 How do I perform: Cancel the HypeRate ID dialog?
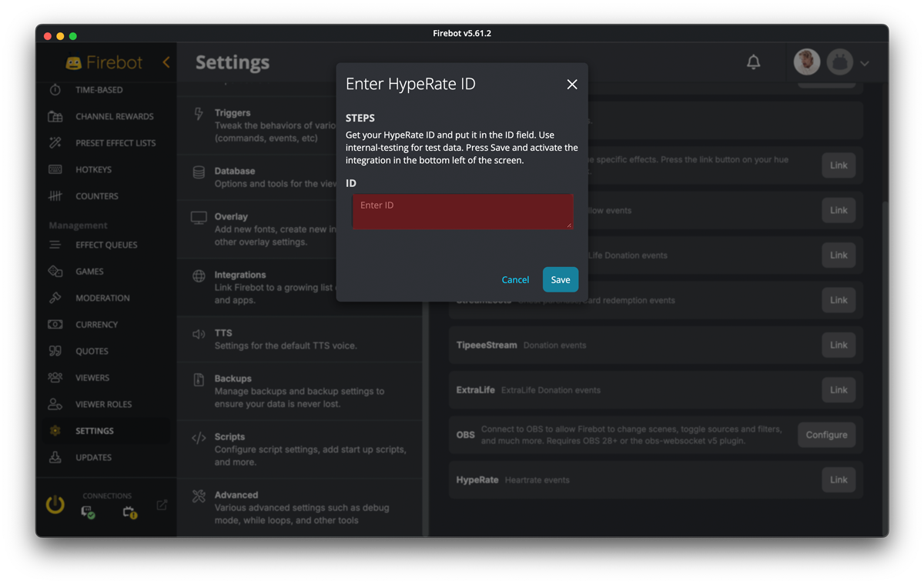click(515, 279)
